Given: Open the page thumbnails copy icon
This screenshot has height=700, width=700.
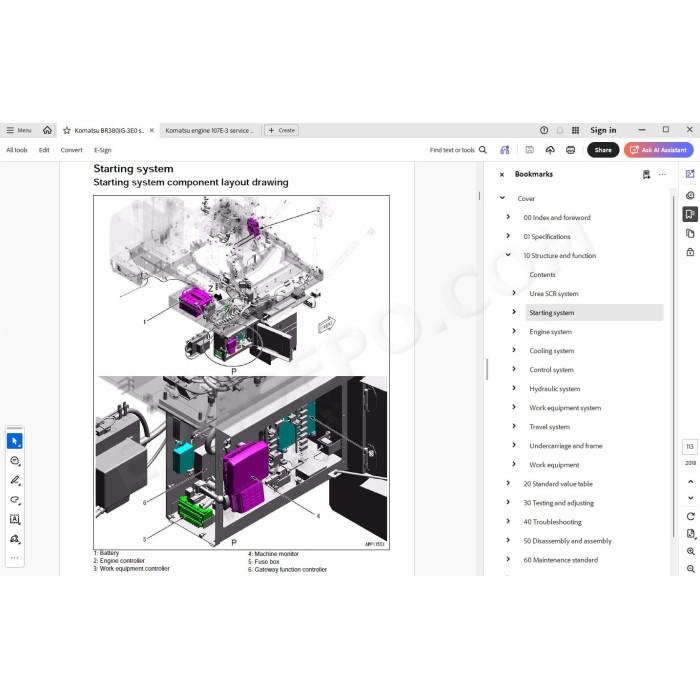Looking at the screenshot, I should [x=690, y=233].
